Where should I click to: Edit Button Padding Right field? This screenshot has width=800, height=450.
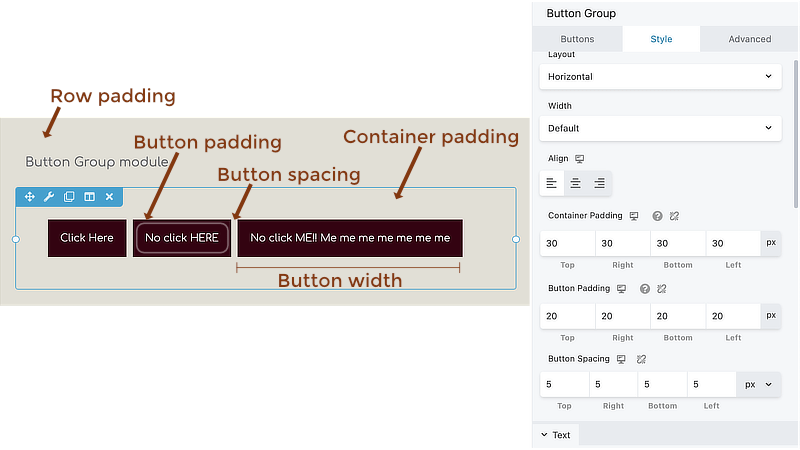pyautogui.click(x=623, y=316)
